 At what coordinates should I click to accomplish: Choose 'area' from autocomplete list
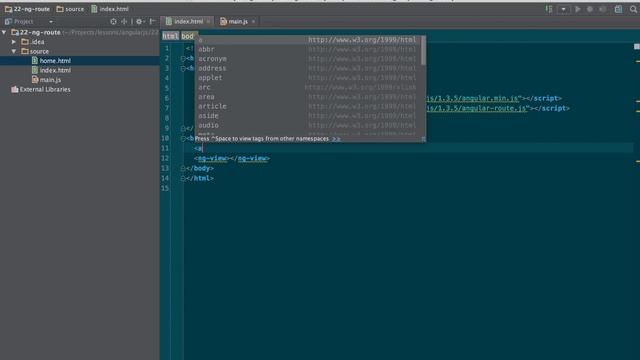pyautogui.click(x=308, y=97)
